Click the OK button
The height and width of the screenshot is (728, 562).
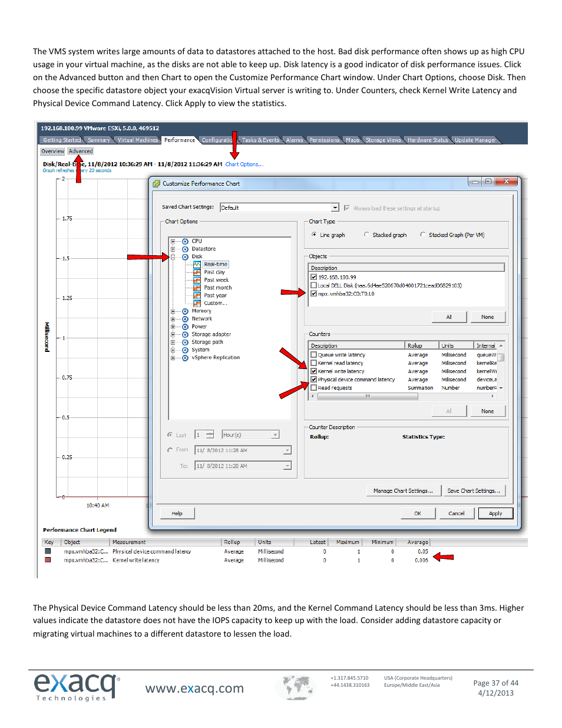[x=418, y=513]
